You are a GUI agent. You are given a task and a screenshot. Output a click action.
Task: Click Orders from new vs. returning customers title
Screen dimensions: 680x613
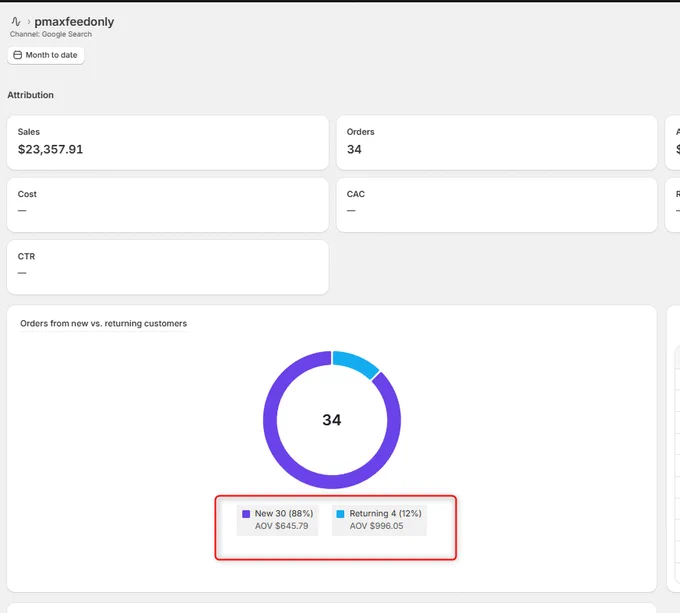[104, 323]
